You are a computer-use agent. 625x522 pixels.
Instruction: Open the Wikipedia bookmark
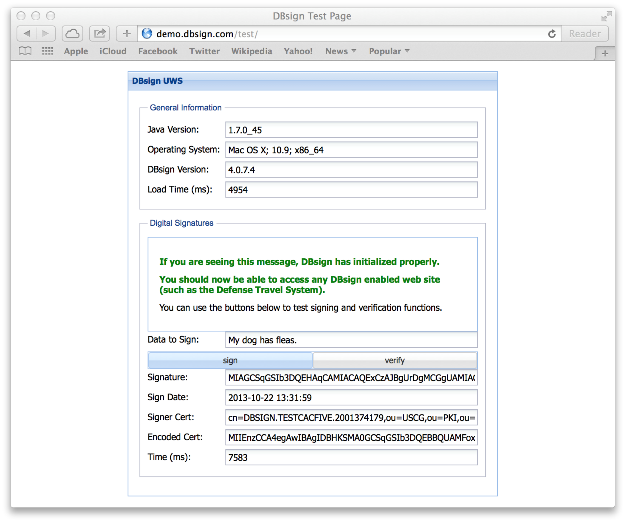(x=251, y=51)
